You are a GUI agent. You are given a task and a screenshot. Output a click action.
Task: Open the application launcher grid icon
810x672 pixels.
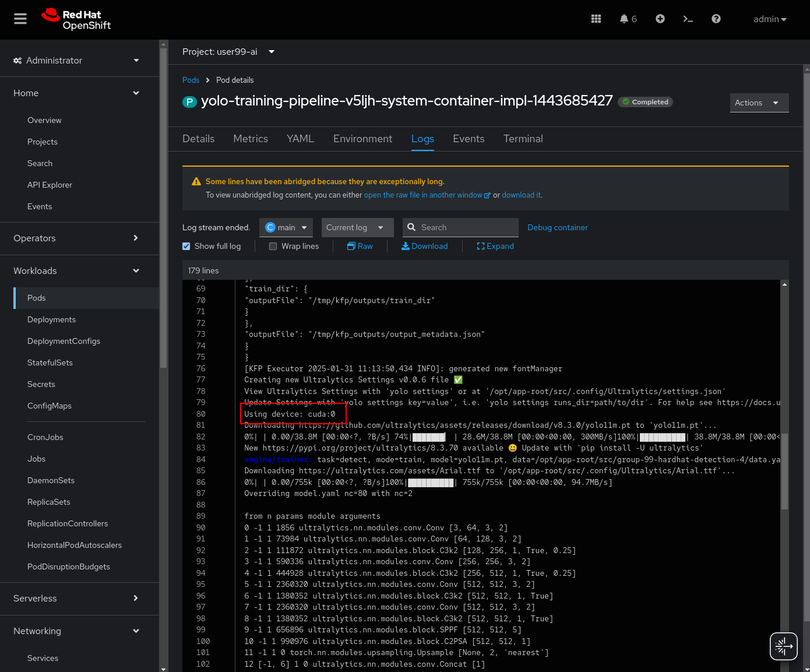pos(596,19)
